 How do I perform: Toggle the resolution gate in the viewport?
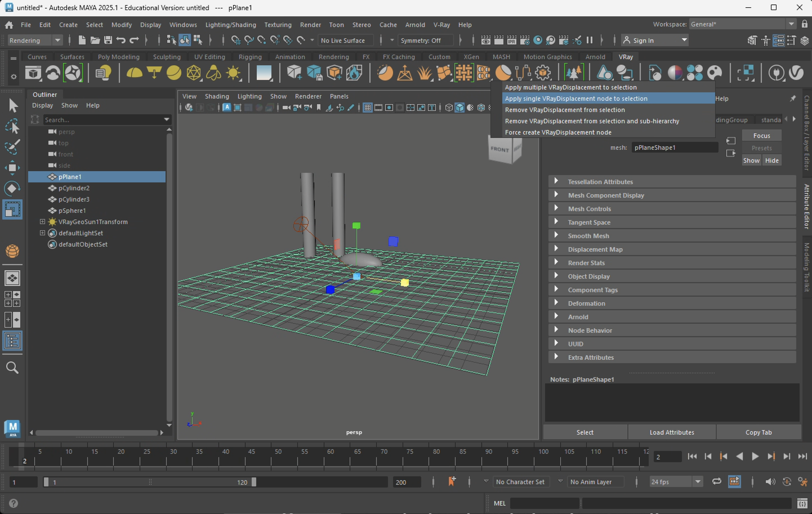389,108
